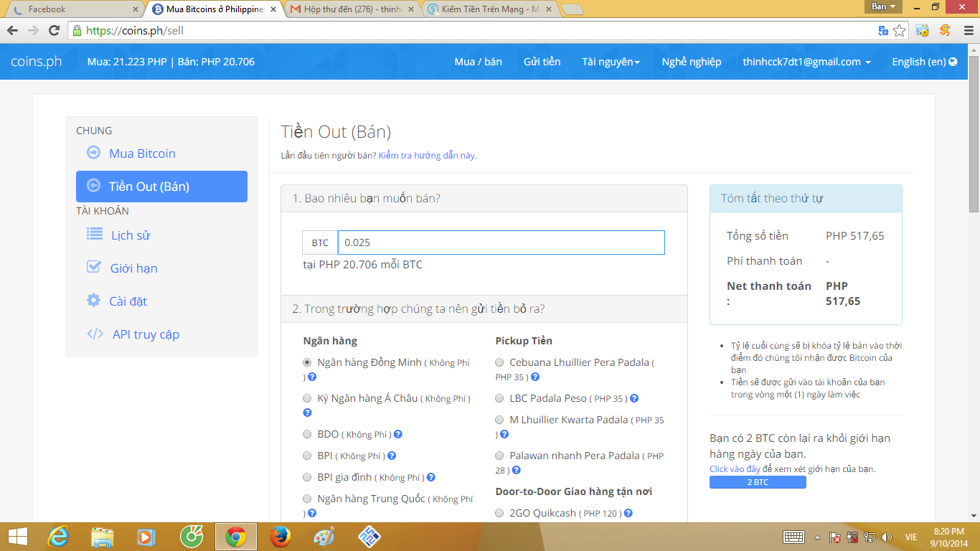The image size is (980, 551).
Task: Click the Google Translate icon in address bar
Action: (x=883, y=31)
